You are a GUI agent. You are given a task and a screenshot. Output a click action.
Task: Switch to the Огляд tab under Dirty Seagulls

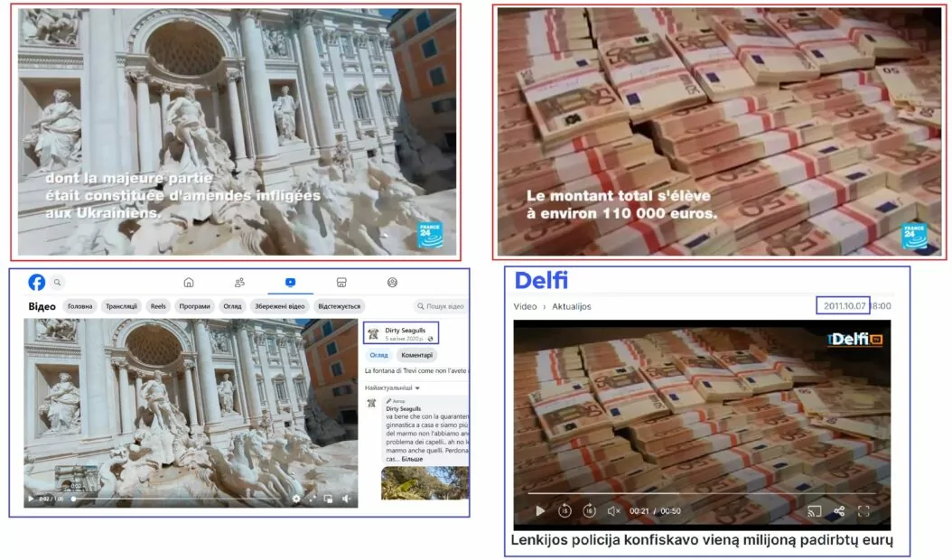pyautogui.click(x=378, y=355)
